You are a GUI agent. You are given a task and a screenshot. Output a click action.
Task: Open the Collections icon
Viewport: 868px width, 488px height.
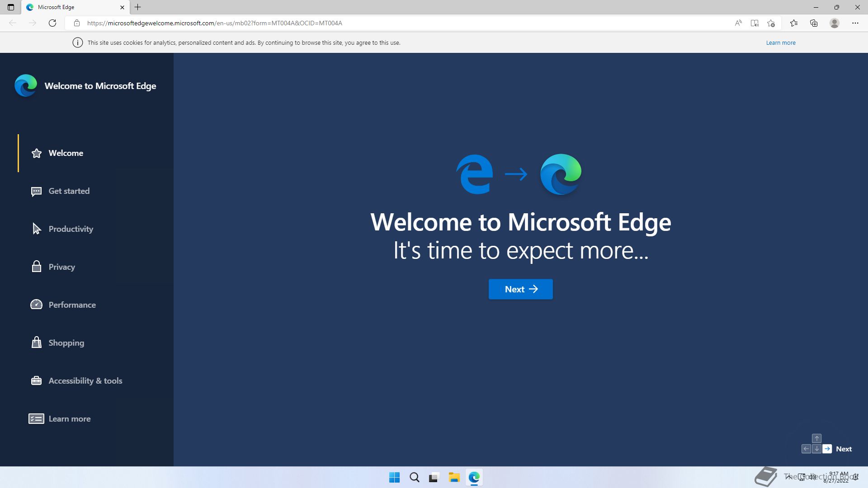pyautogui.click(x=814, y=23)
